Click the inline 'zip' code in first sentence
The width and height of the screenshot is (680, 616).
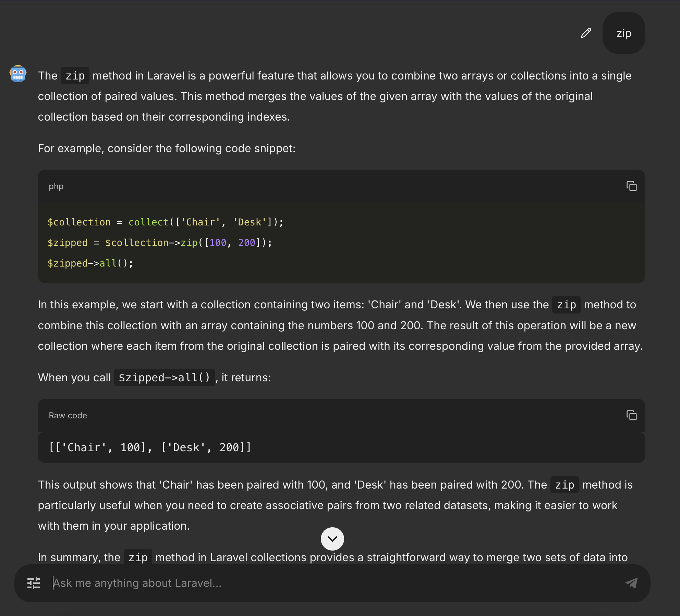click(75, 76)
